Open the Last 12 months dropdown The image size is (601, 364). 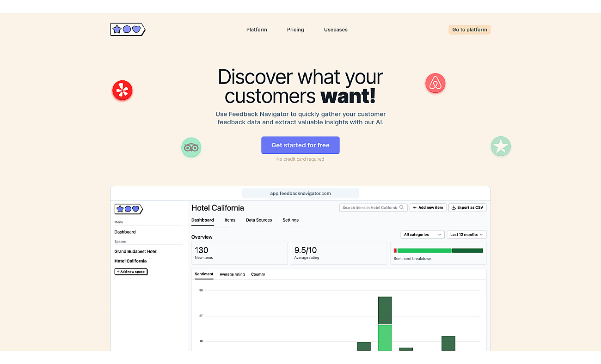pos(466,235)
